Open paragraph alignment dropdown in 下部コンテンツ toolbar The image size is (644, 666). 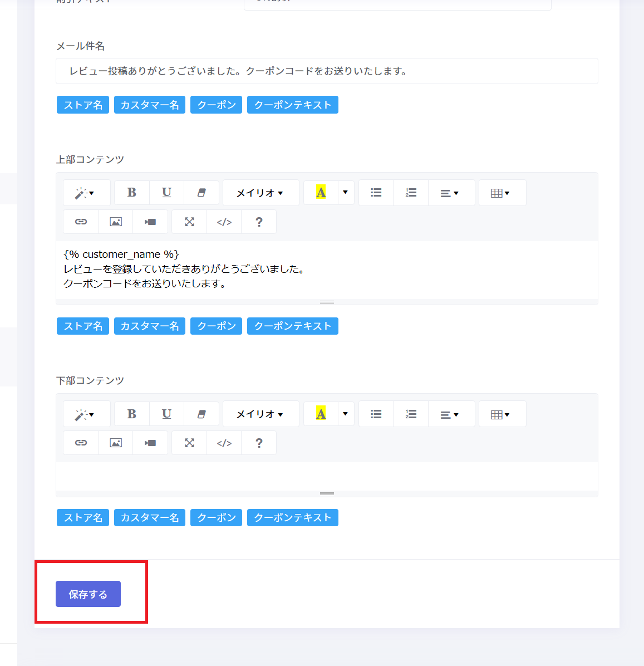pyautogui.click(x=449, y=414)
